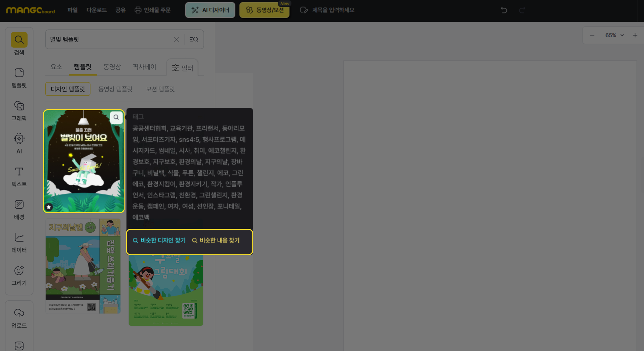
Task: Open the 업로드 upload panel
Action: click(19, 318)
